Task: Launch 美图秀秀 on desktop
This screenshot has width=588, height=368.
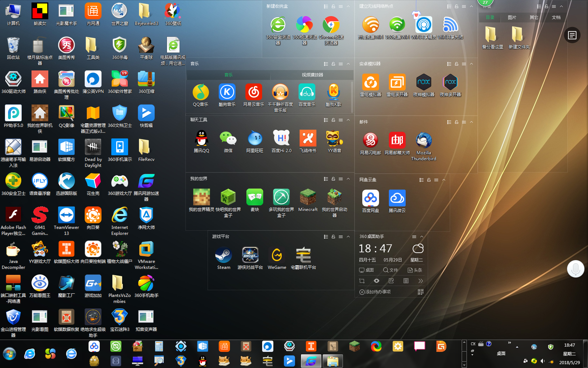Action: [x=66, y=45]
